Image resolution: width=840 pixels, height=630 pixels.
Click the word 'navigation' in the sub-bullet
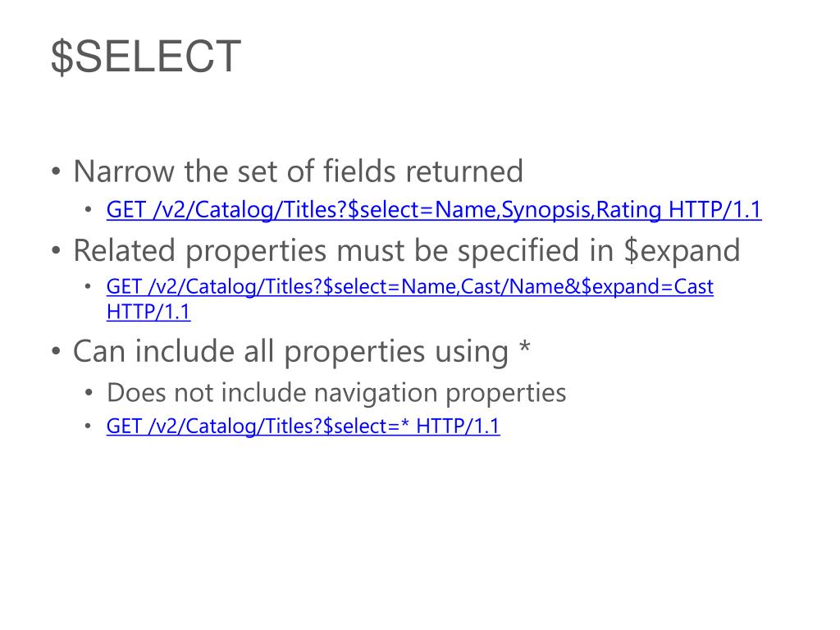(375, 394)
